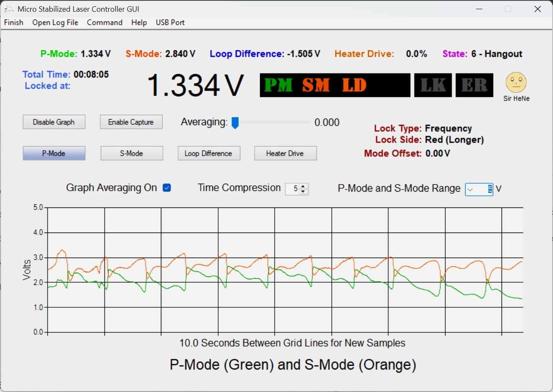Screen dimensions: 553x392
Task: Click the ER error indicator
Action: 474,85
